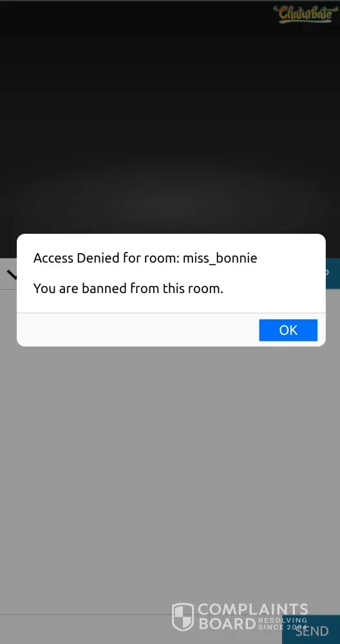
Task: Click the word BOARD in the watermark
Action: coord(227,624)
